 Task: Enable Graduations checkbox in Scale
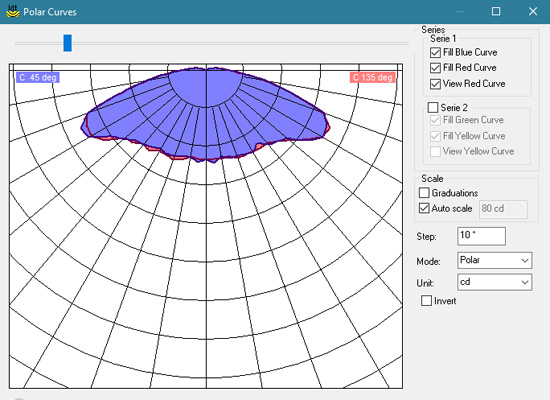point(424,193)
